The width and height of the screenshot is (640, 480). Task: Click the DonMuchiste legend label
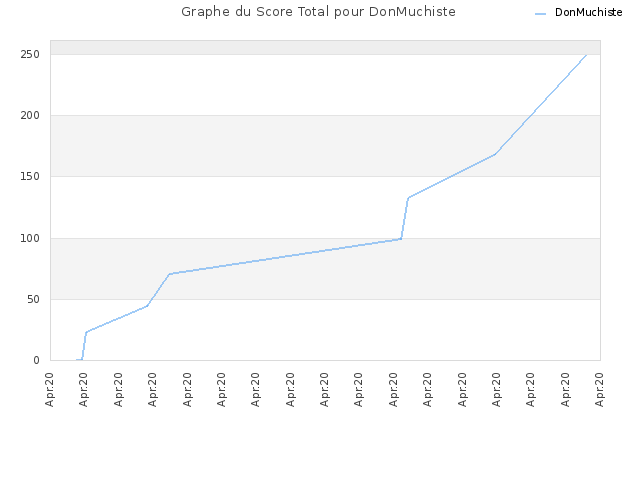pos(588,12)
